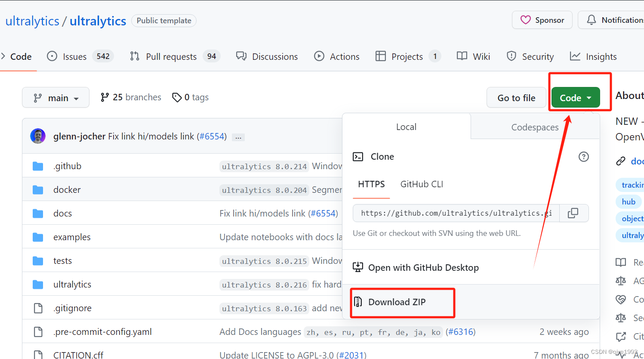Open the green Code dropdown button
644x359 pixels.
click(576, 98)
